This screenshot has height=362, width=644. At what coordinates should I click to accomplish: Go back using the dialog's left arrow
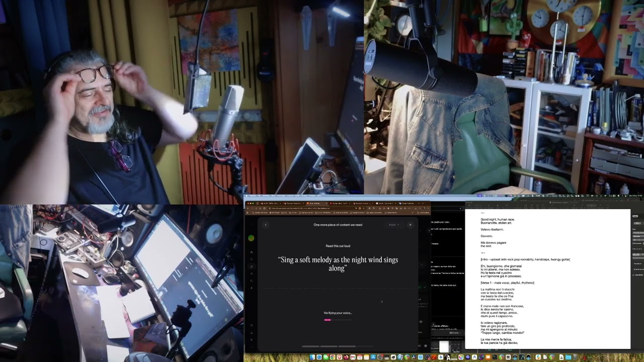coord(266,225)
